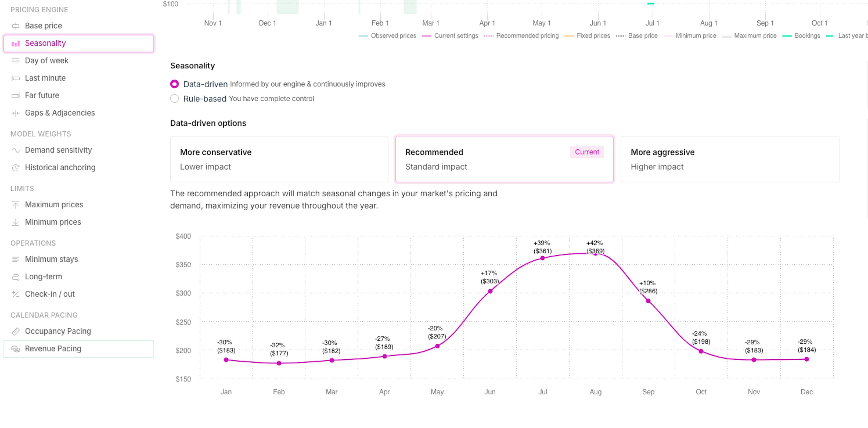This screenshot has width=868, height=428.
Task: Select the Rule-based radio button
Action: pyautogui.click(x=174, y=98)
